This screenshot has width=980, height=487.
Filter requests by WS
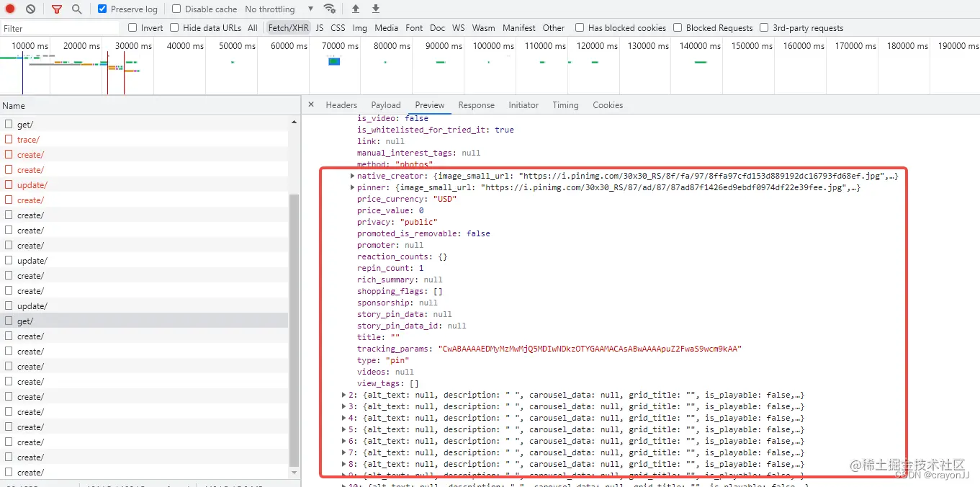click(459, 28)
